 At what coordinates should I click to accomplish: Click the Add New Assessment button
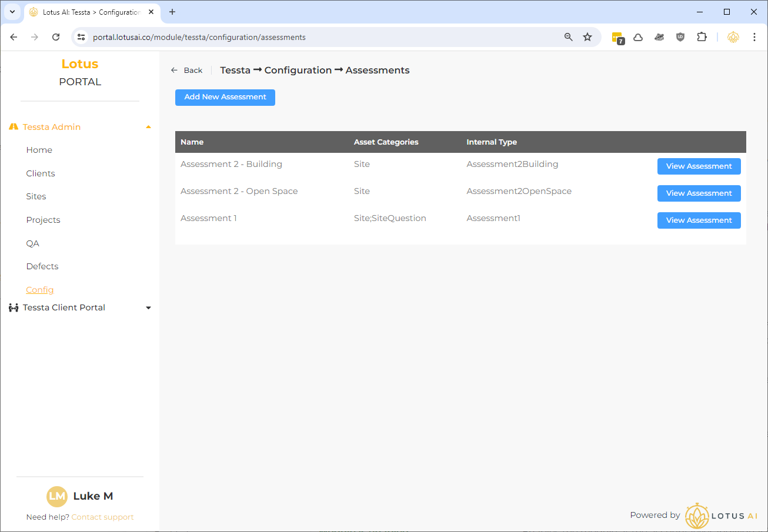pos(225,97)
